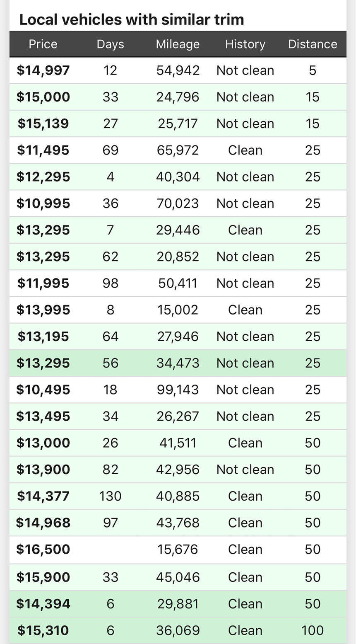This screenshot has width=356, height=644.
Task: Click the $15,310 listing price
Action: [43, 630]
